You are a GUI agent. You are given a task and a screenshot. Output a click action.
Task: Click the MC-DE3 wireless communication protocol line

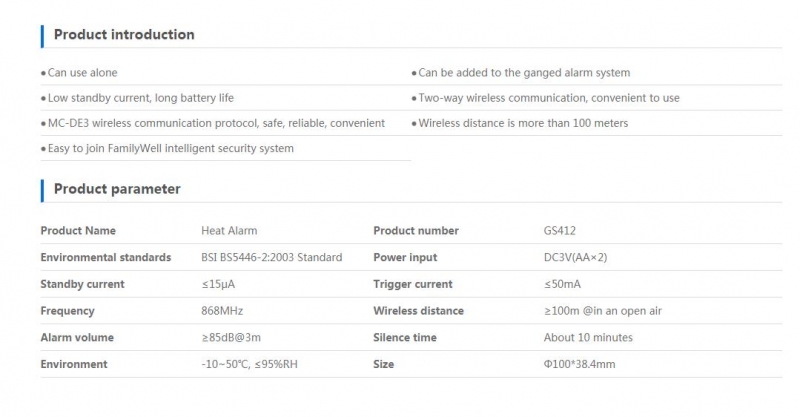point(215,123)
